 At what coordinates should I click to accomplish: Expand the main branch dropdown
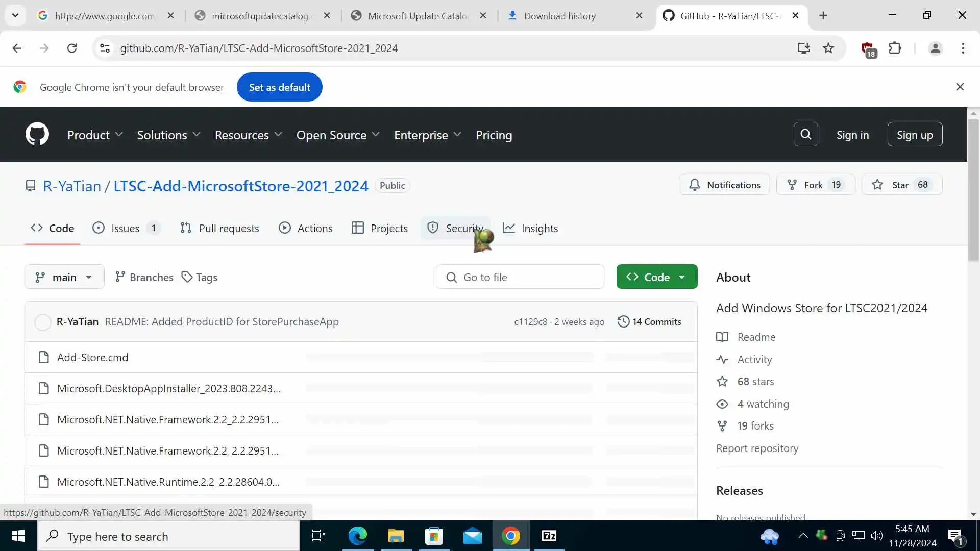[x=64, y=277]
